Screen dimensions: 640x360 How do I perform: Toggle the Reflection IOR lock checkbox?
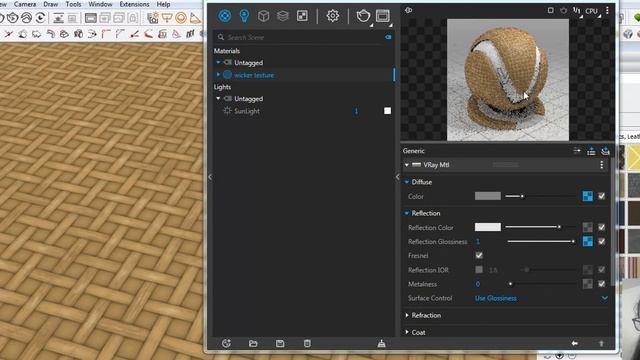479,270
